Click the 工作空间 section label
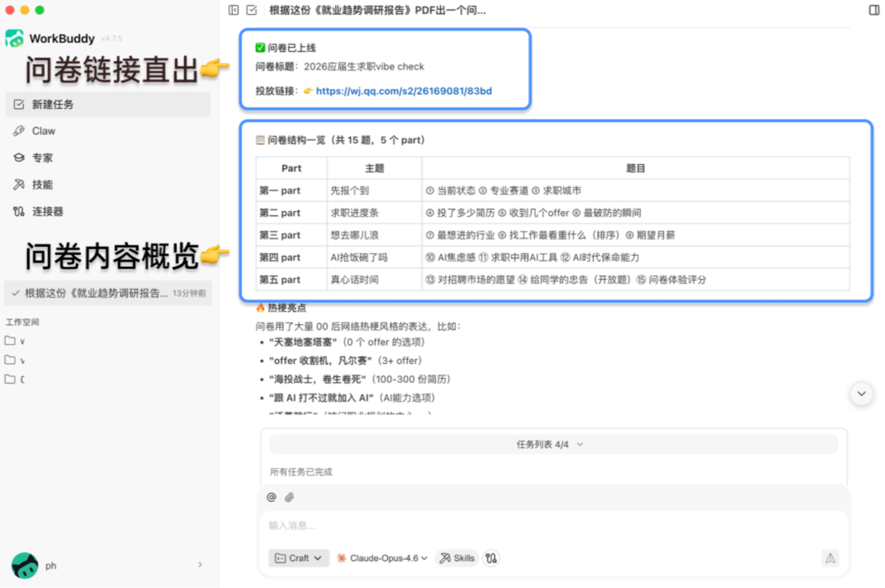The height and width of the screenshot is (588, 885). tap(22, 322)
